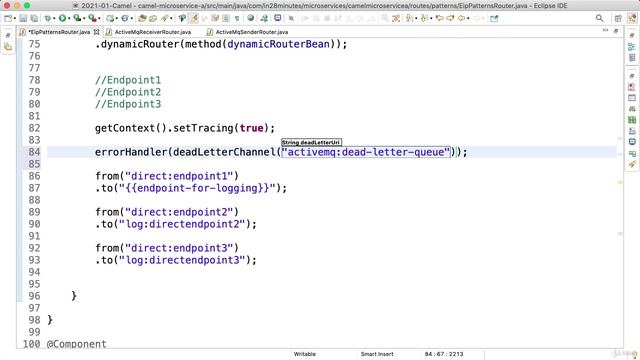Viewport: 640px width, 360px height.
Task: Open the New Java Class dropdown arrow
Action: (131, 18)
